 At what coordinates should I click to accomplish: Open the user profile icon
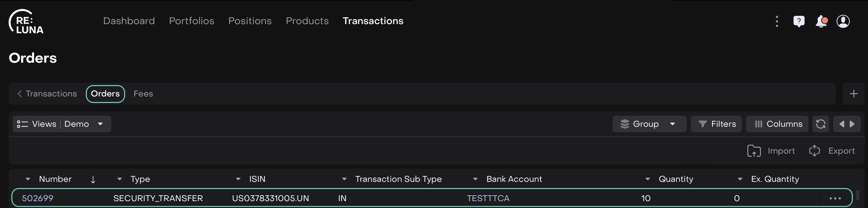coord(843,21)
